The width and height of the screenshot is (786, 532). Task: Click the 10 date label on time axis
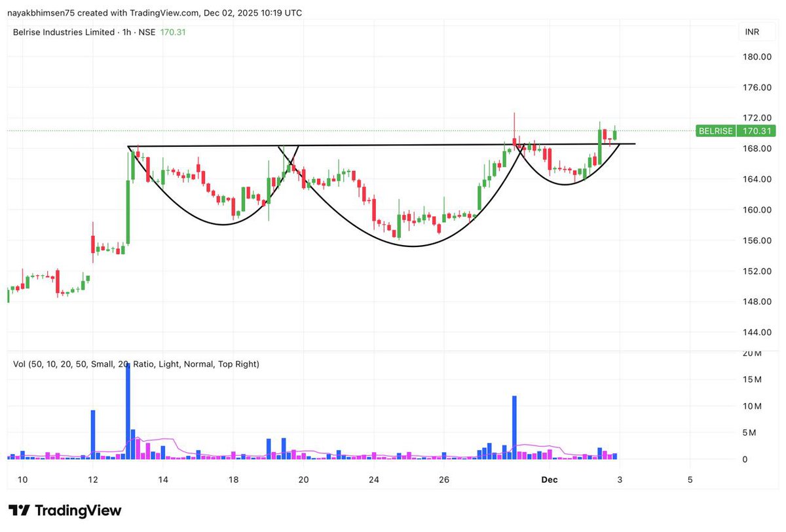coord(23,480)
